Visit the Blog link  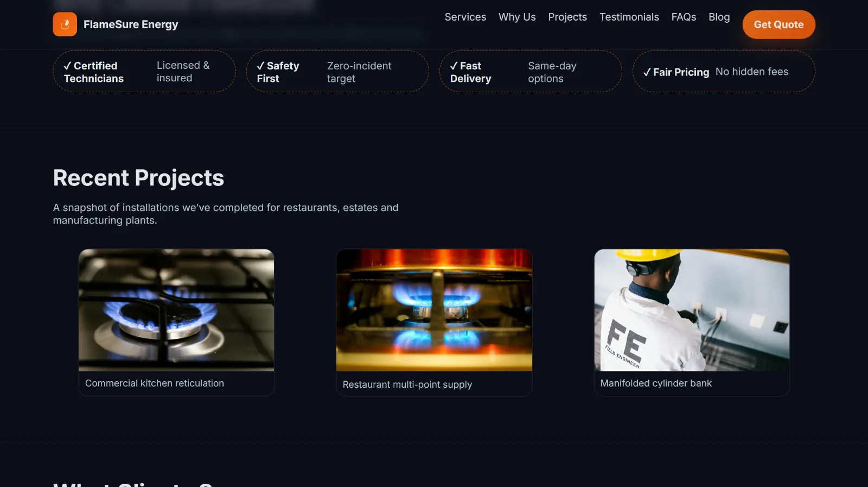click(719, 17)
